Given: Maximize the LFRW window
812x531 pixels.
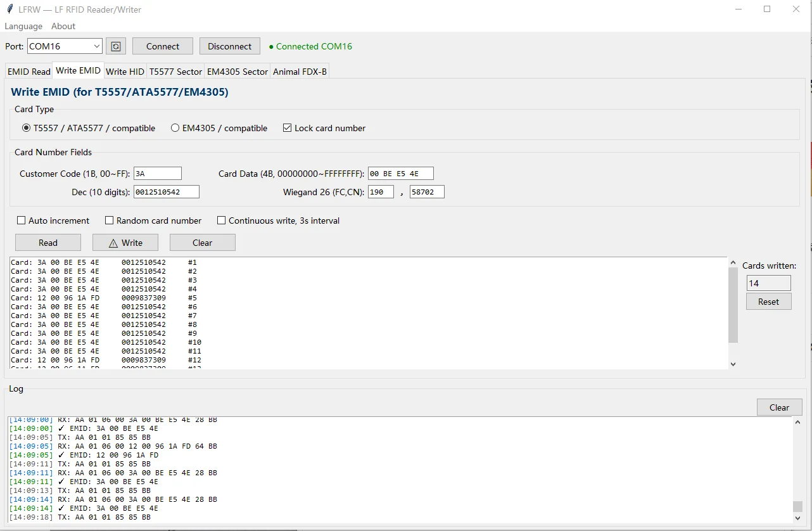Looking at the screenshot, I should point(767,10).
